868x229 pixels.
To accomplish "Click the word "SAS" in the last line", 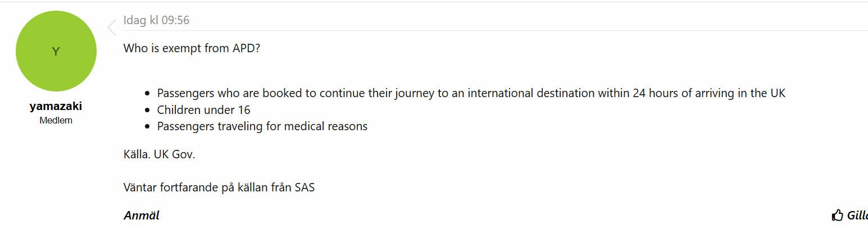I will (305, 187).
